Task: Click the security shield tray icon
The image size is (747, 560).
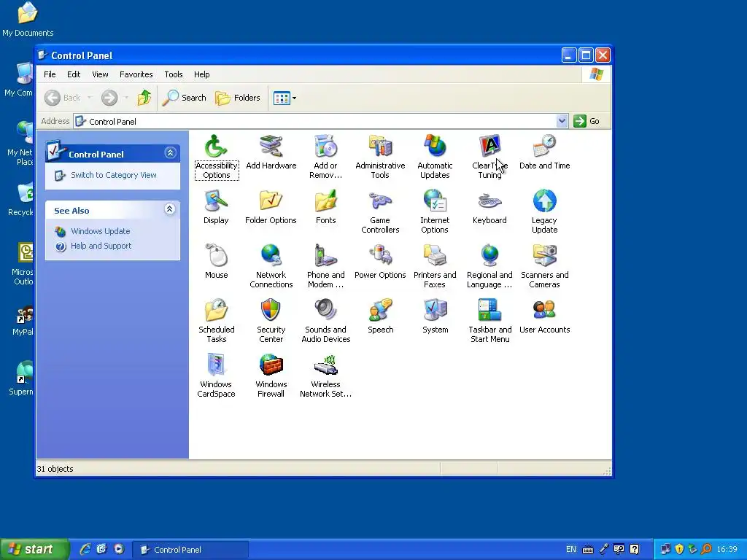Action: pos(679,549)
